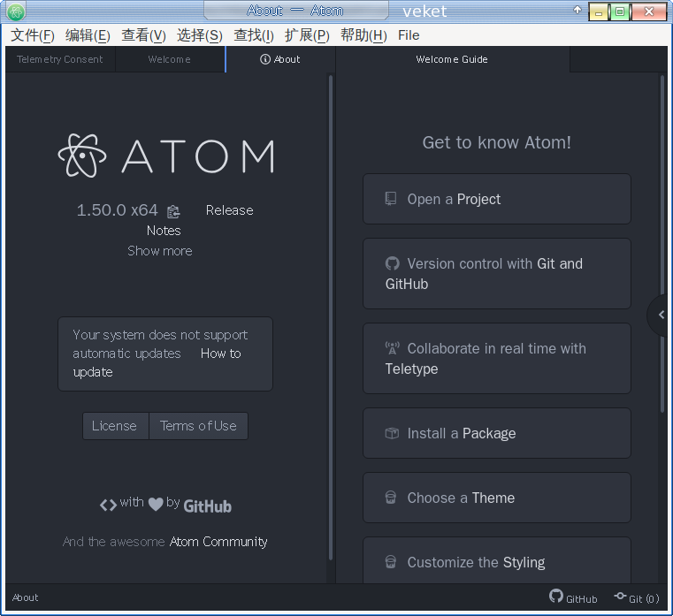Click the broadcast icon in the Teletype card

point(393,348)
